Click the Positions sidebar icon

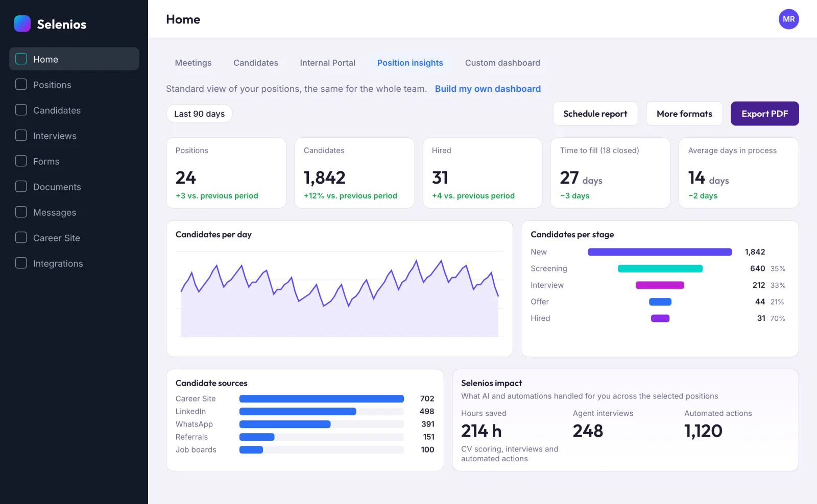(x=21, y=84)
